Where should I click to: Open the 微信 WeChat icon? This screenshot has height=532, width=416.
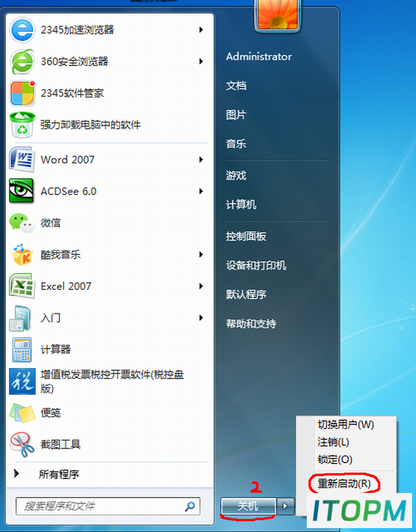22,223
